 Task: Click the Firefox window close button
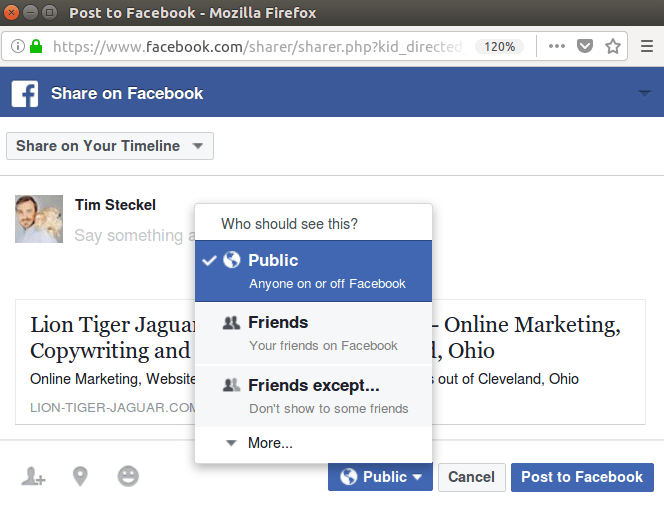click(x=11, y=13)
